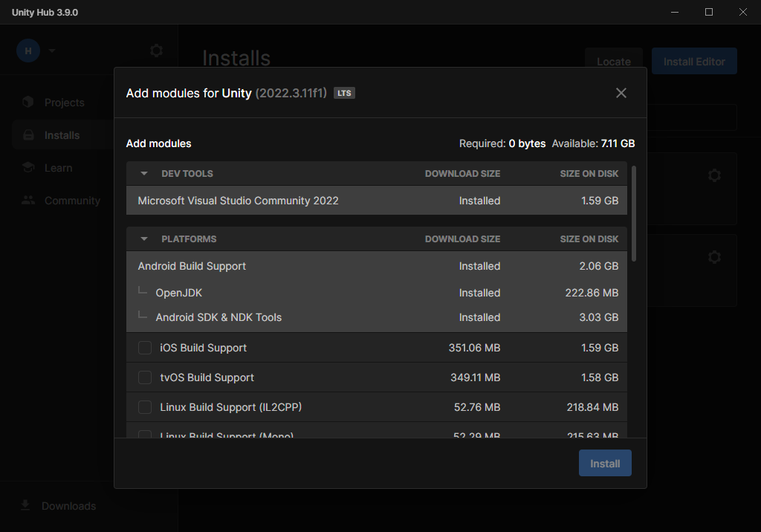Click the Available: 7.11 GB text
The height and width of the screenshot is (532, 761).
[x=593, y=143]
